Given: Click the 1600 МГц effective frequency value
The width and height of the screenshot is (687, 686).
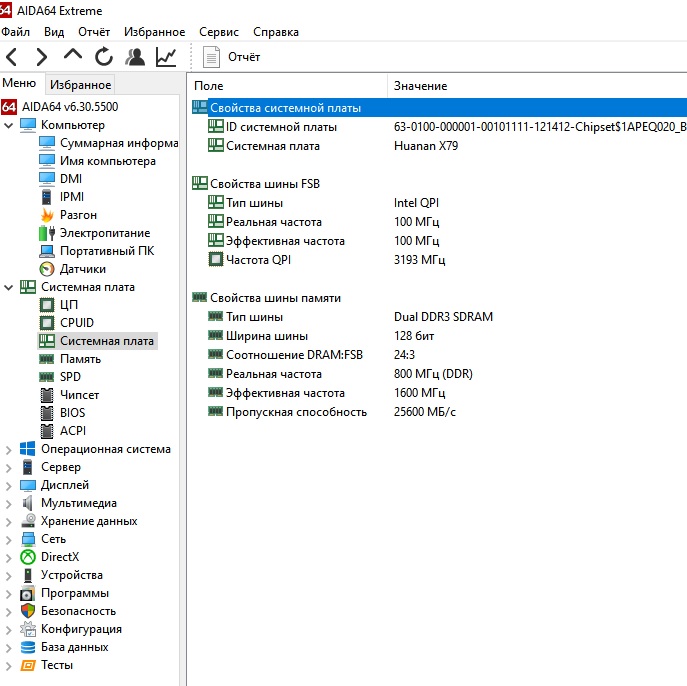Looking at the screenshot, I should (x=419, y=393).
